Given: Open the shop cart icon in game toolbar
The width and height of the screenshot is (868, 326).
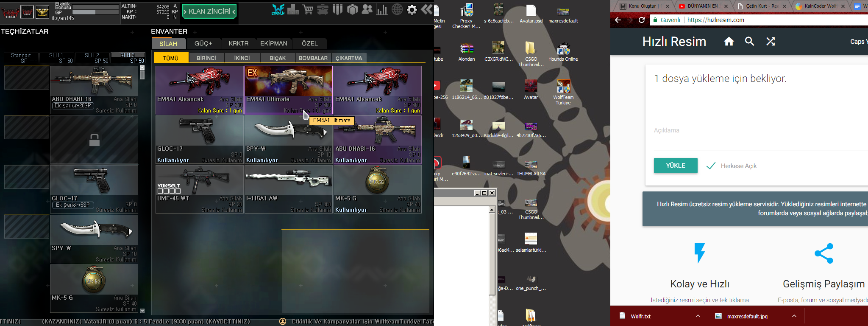Looking at the screenshot, I should (308, 9).
